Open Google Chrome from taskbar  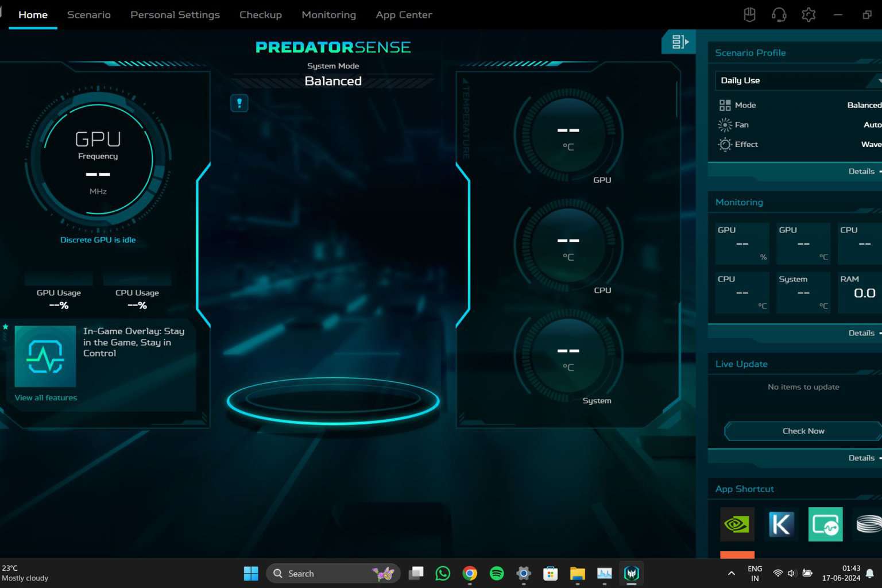[x=470, y=573]
